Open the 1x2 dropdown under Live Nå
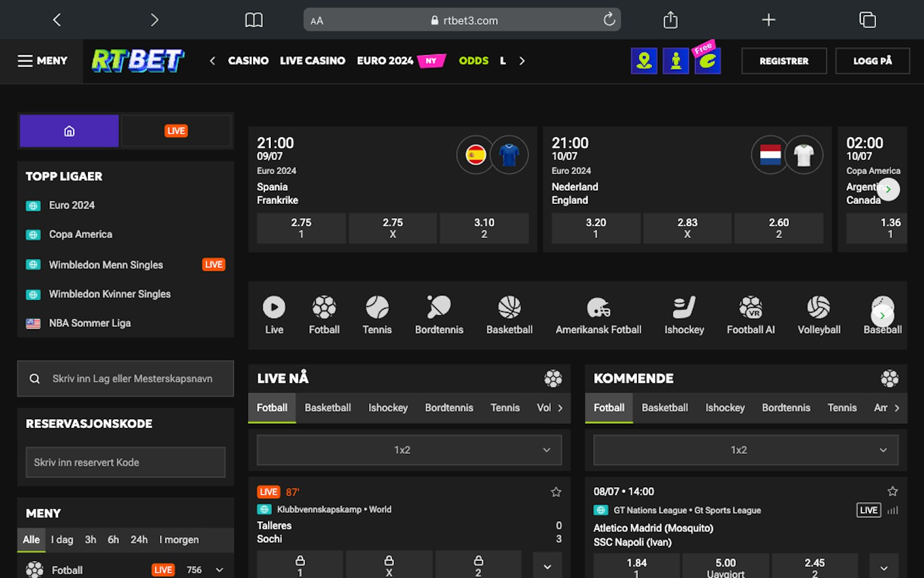The image size is (924, 578). coord(409,450)
